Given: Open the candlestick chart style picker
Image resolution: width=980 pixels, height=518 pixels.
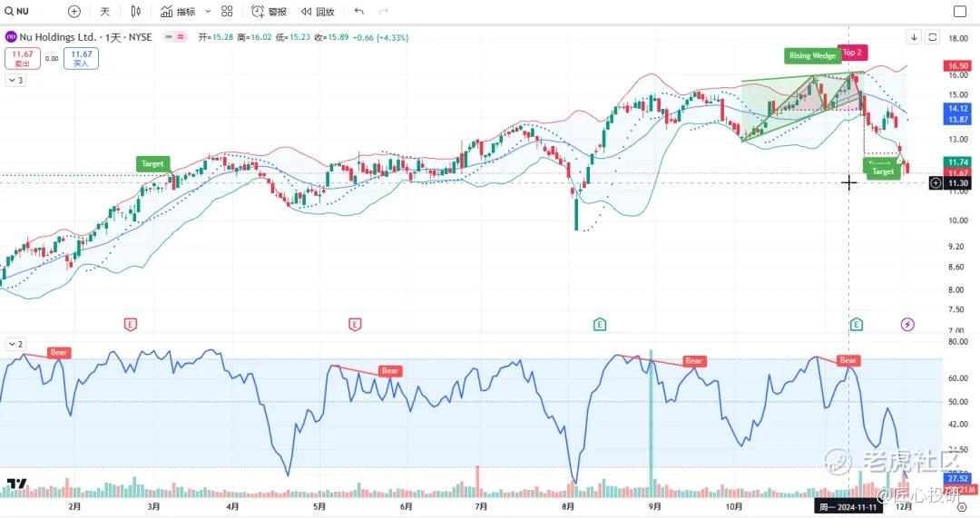Looking at the screenshot, I should click(x=136, y=12).
